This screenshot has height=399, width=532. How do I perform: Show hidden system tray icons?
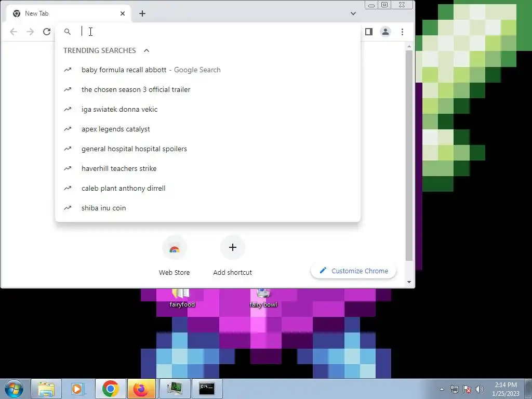[x=442, y=389]
